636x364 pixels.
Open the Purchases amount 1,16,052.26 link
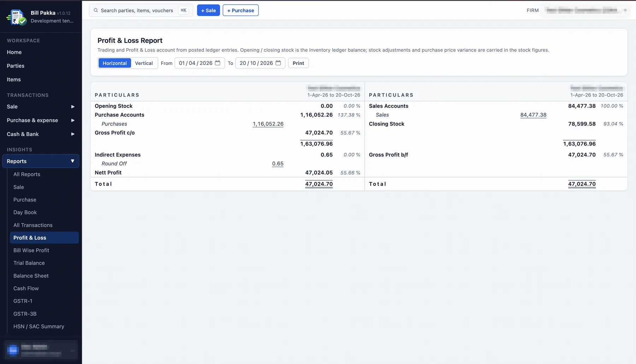[268, 124]
